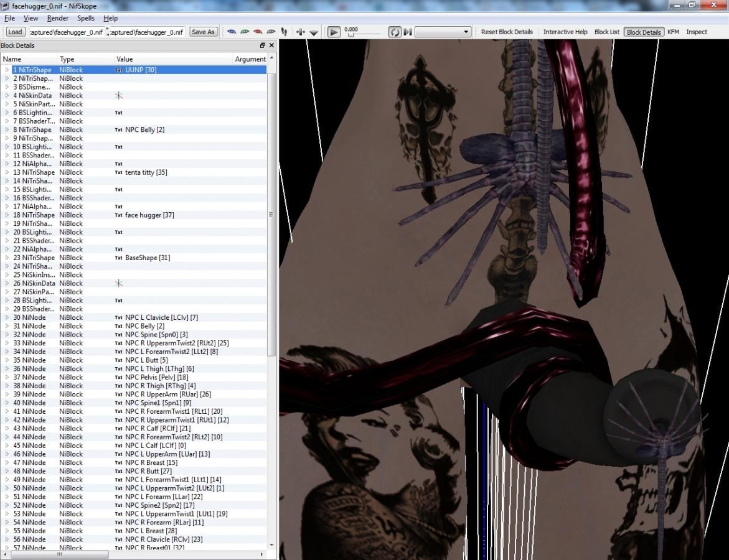The height and width of the screenshot is (560, 729).
Task: Click Reset Block Details
Action: pos(507,32)
